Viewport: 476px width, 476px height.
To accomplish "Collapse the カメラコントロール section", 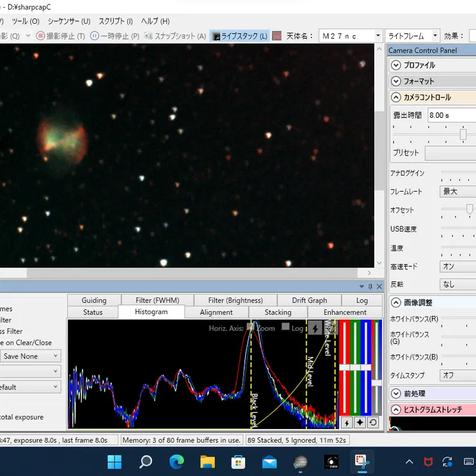I will (x=396, y=97).
